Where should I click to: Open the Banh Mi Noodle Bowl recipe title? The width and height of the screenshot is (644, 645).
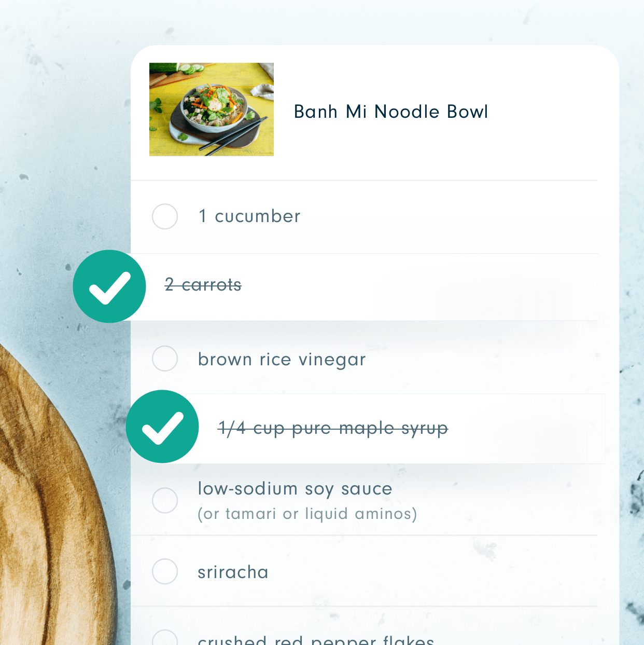coord(391,112)
